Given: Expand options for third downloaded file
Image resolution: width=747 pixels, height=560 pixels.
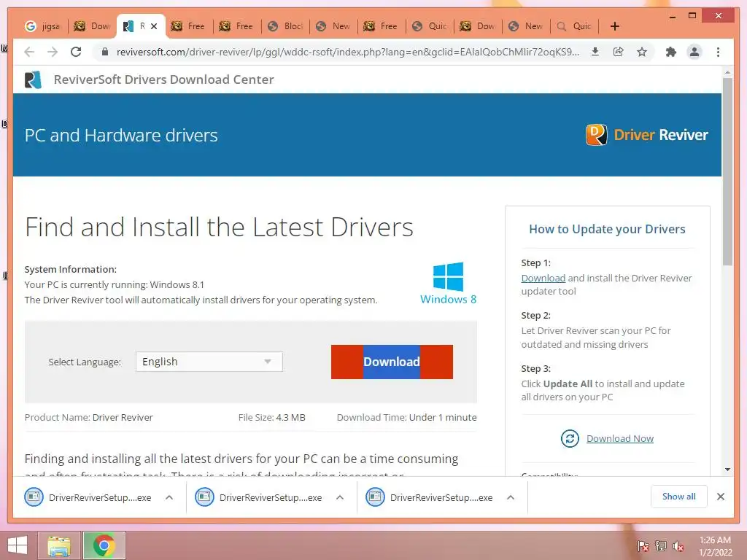Looking at the screenshot, I should pos(510,497).
